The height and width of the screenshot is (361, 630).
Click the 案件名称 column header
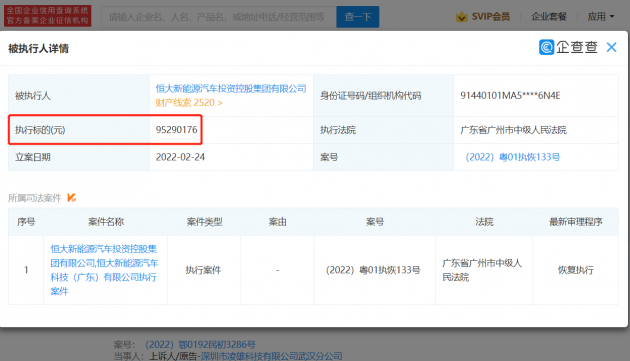pyautogui.click(x=106, y=222)
